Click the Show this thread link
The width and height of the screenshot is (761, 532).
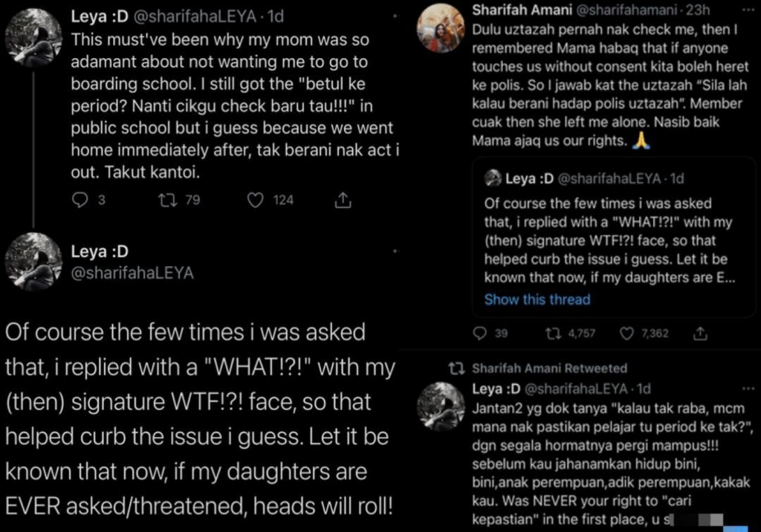(x=537, y=299)
